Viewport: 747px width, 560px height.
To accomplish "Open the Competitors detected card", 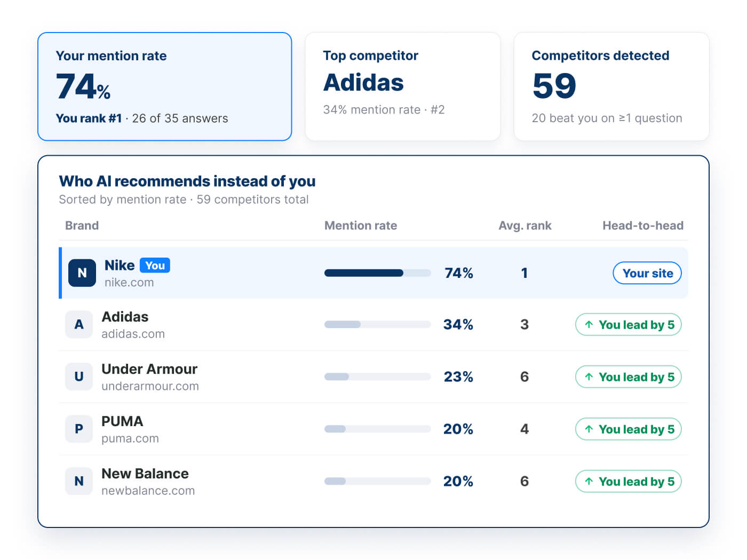I will 611,86.
